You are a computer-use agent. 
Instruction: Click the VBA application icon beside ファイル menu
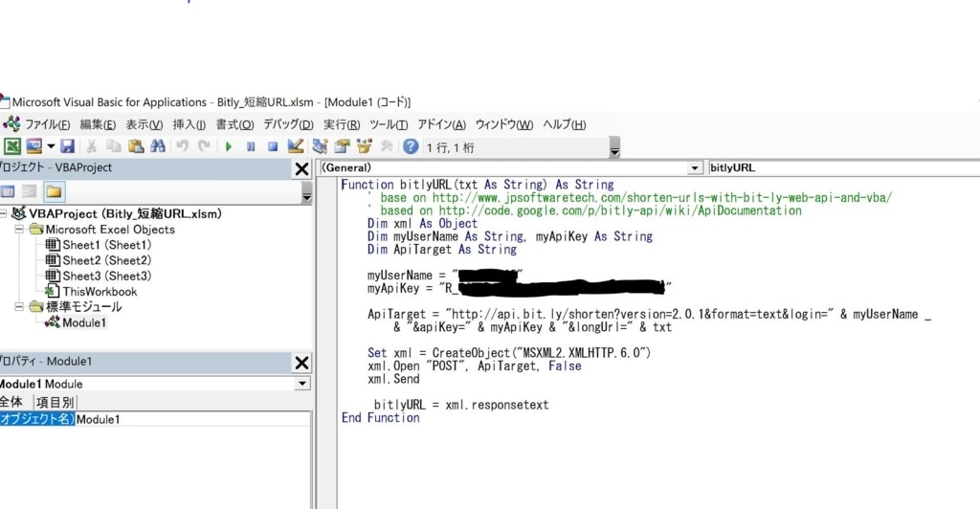[11, 123]
